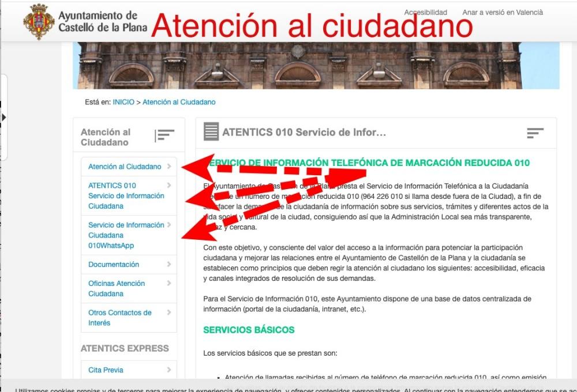This screenshot has width=577, height=392.
Task: Click the black triangle on left edge
Action: 4,117
